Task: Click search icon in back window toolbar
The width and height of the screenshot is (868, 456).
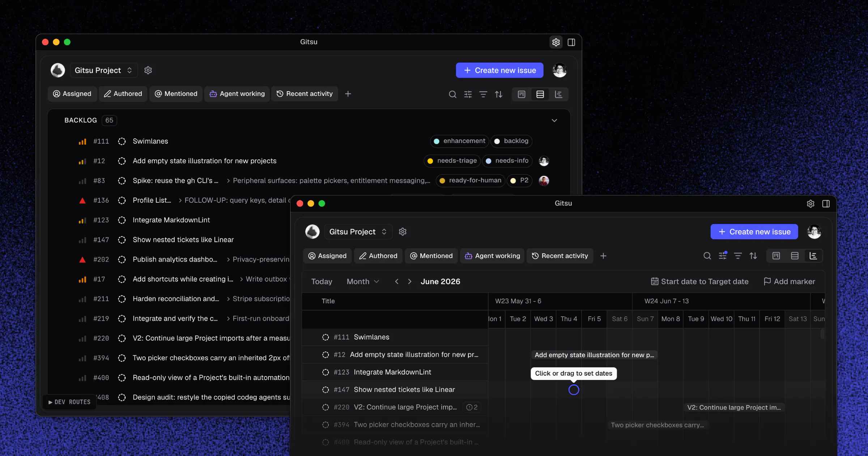Action: 452,94
